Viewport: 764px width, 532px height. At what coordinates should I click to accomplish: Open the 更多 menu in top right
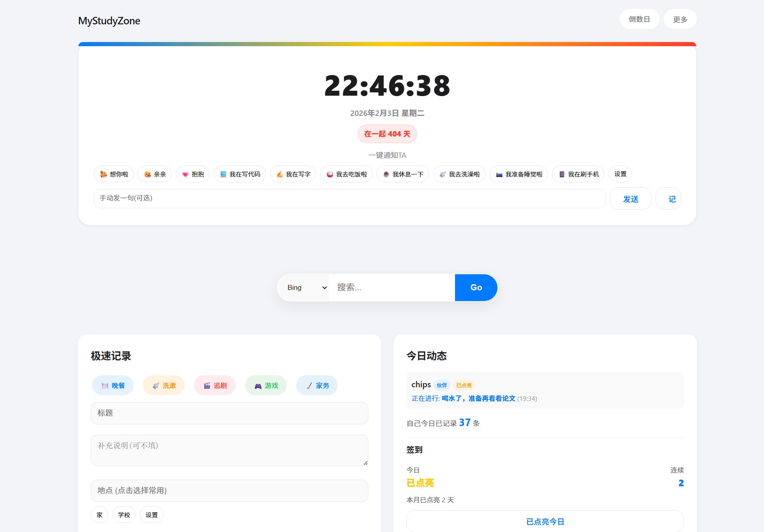tap(680, 19)
